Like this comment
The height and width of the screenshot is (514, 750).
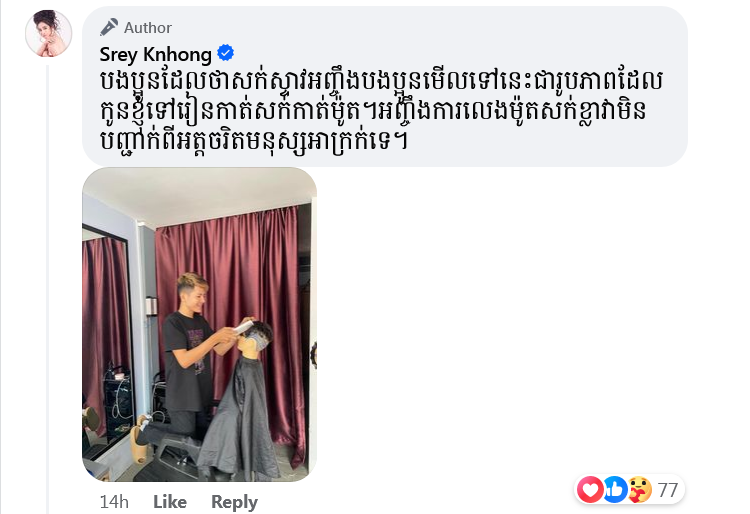coord(170,502)
